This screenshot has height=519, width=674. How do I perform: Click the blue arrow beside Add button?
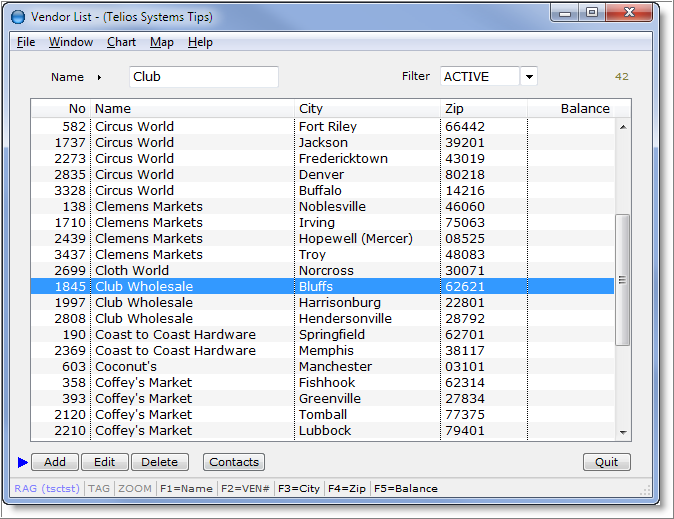coord(23,462)
